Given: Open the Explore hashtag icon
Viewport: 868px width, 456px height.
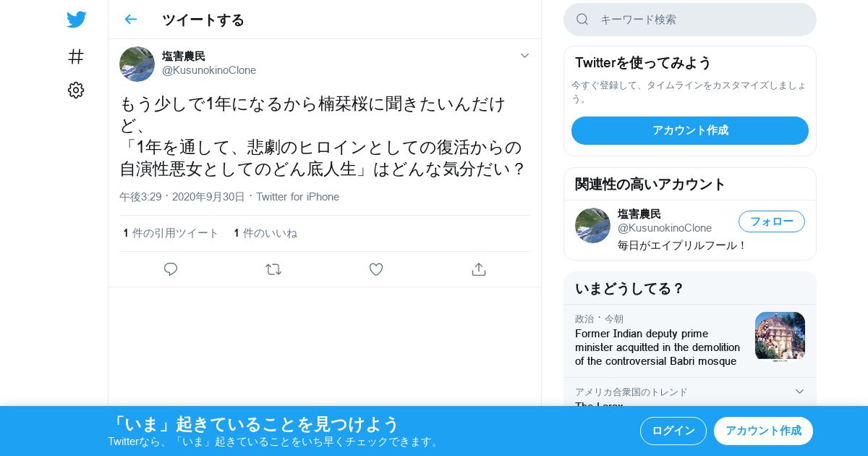Looking at the screenshot, I should tap(76, 56).
